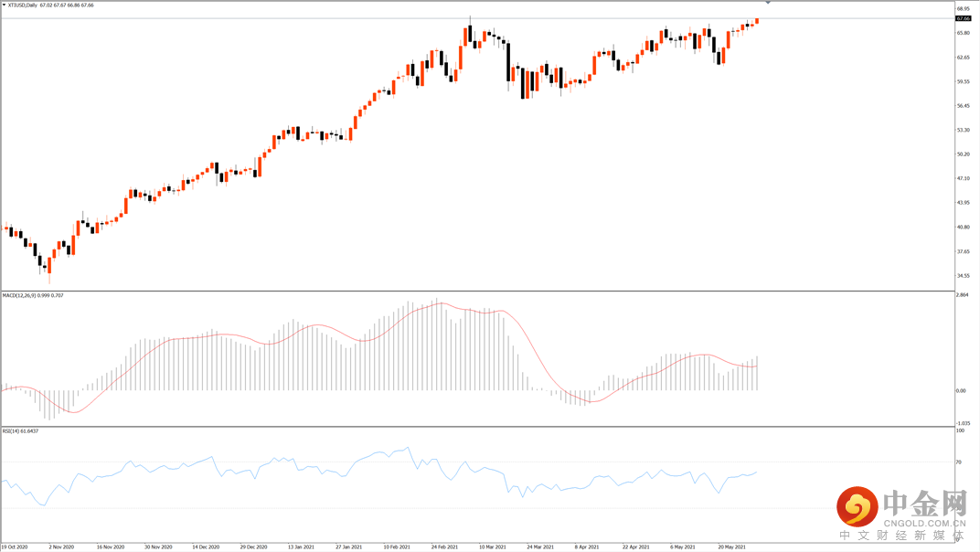980x552 pixels.
Task: Click the 13 Jan 2021 date label
Action: (301, 547)
